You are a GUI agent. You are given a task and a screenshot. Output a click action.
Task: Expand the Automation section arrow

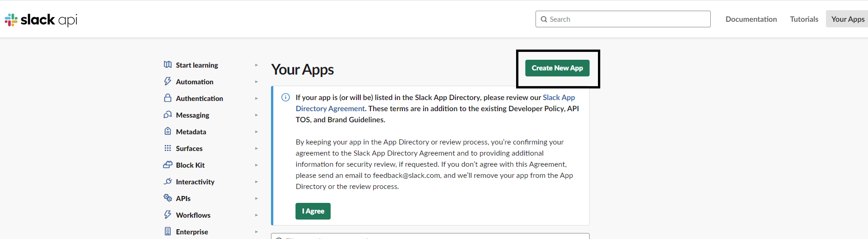coord(256,82)
